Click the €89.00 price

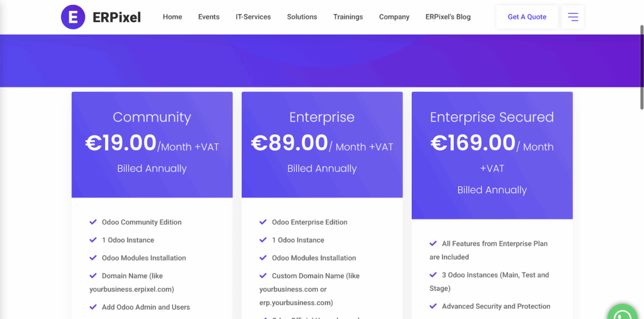coord(289,143)
